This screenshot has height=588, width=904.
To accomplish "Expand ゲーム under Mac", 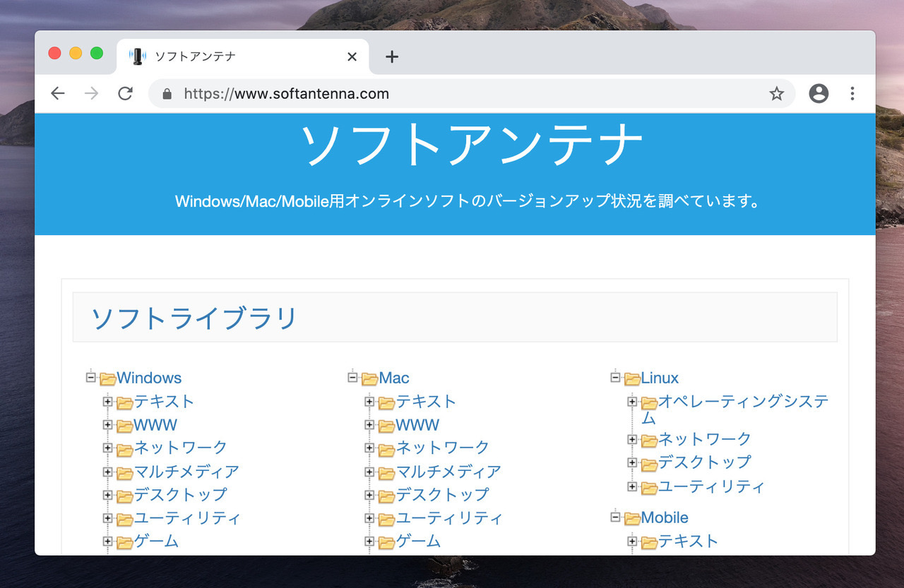I will (369, 541).
